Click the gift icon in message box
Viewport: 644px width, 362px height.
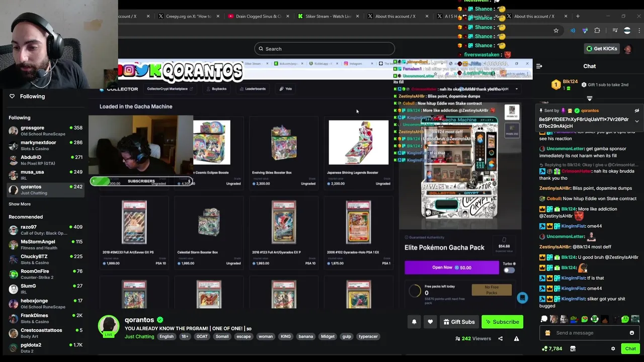point(548,333)
